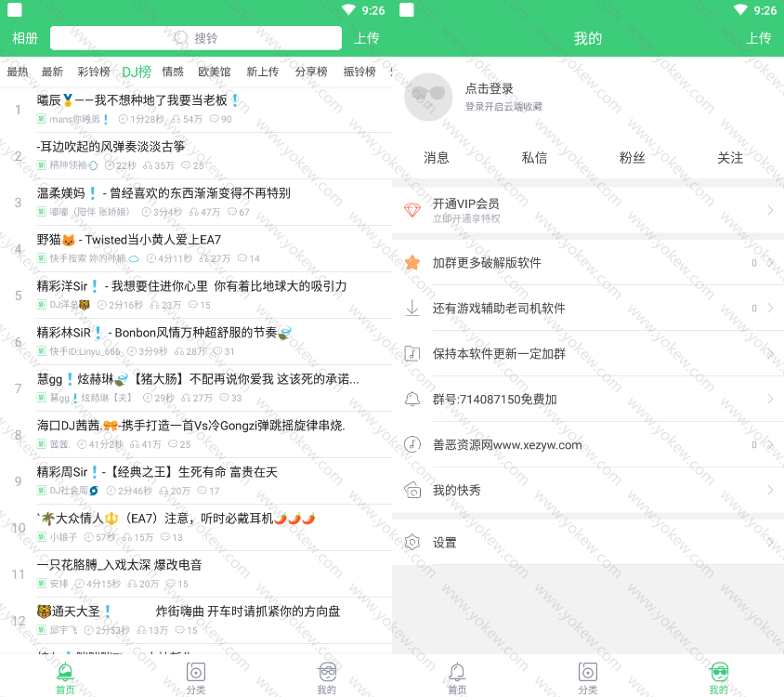The width and height of the screenshot is (784, 697).
Task: Open the song 野猫 - Twisted当小黄人爱上EA7
Action: click(129, 240)
